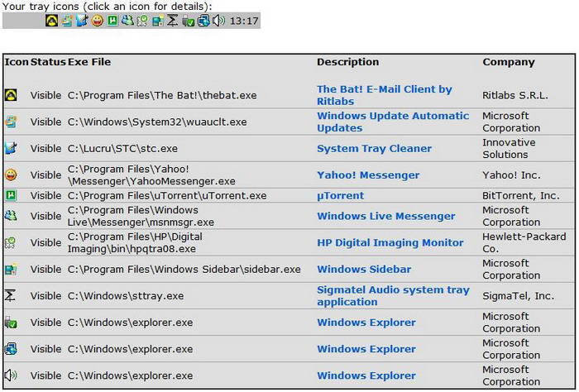Viewport: 579px width, 392px height.
Task: Select the Description column header
Action: coord(348,62)
